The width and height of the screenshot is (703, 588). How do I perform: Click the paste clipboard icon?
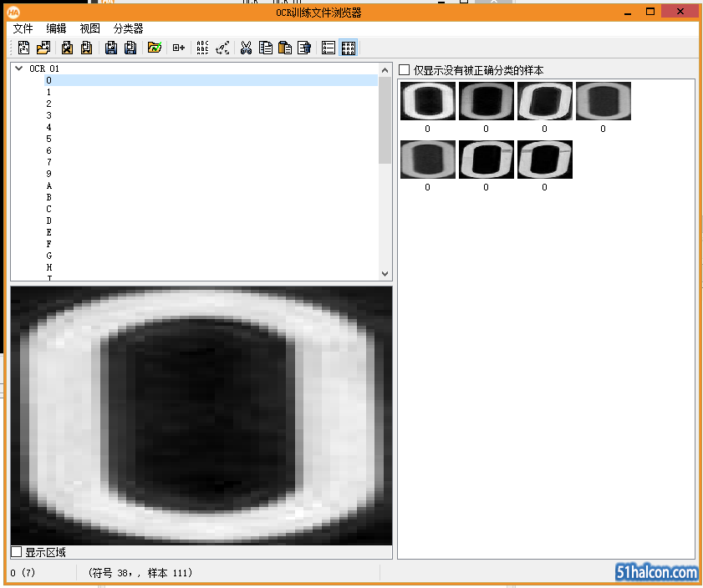285,48
